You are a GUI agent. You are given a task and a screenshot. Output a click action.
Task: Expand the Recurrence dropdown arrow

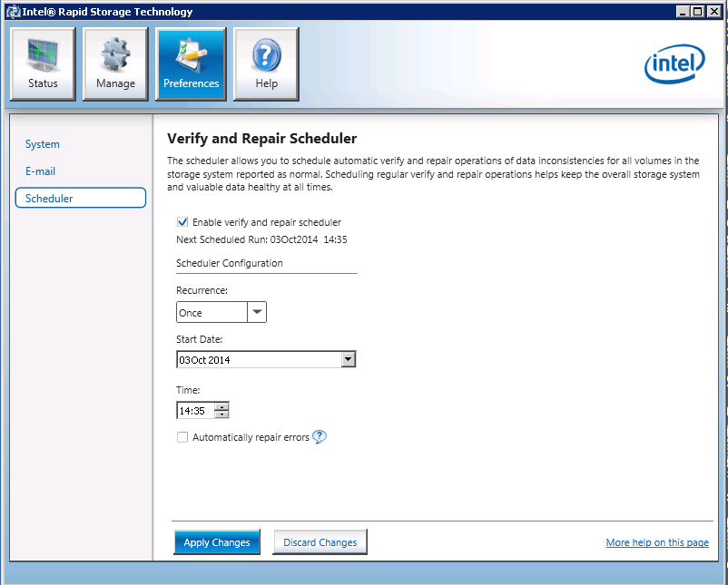[x=257, y=312]
